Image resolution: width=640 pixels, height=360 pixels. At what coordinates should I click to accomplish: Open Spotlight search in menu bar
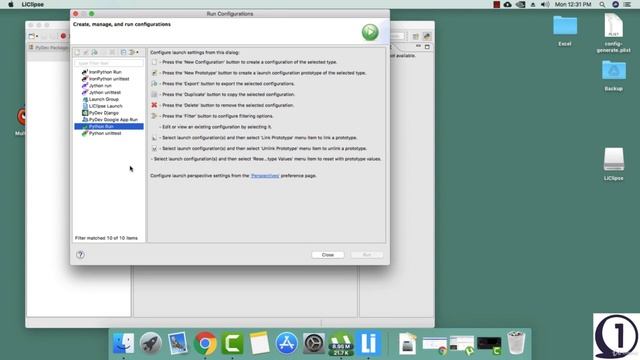(602, 4)
